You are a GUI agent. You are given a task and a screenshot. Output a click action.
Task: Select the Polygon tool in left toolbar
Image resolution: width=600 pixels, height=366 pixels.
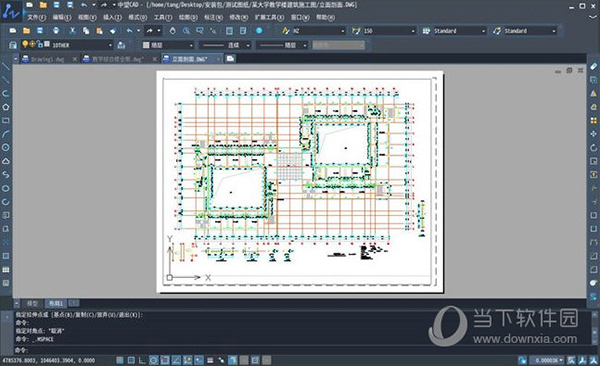6,107
